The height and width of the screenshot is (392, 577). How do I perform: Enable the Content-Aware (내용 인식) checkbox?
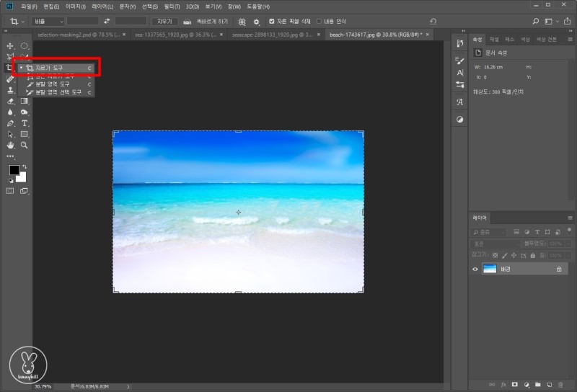[320, 22]
